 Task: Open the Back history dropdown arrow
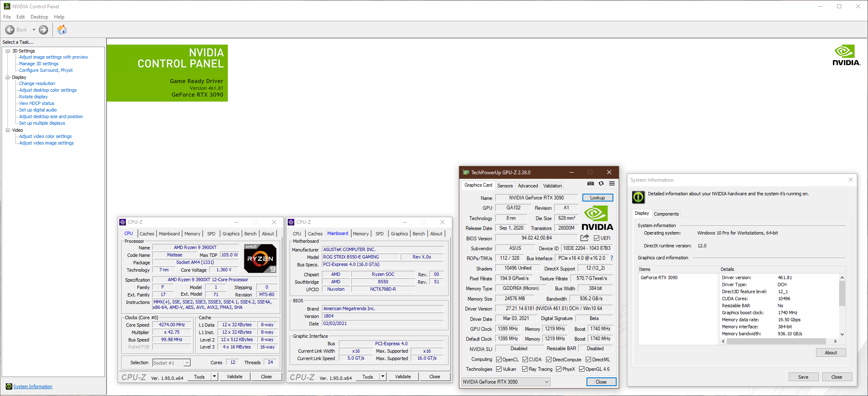pyautogui.click(x=34, y=30)
